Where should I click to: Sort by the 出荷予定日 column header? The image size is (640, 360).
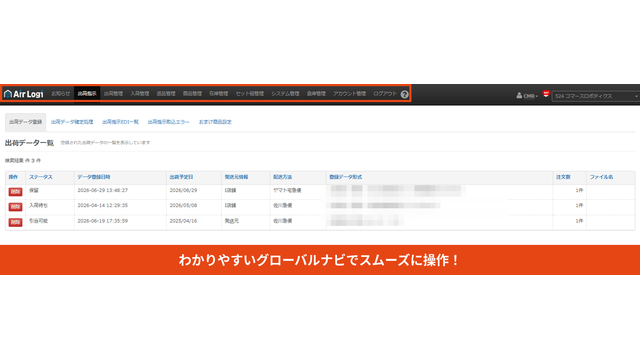(181, 177)
